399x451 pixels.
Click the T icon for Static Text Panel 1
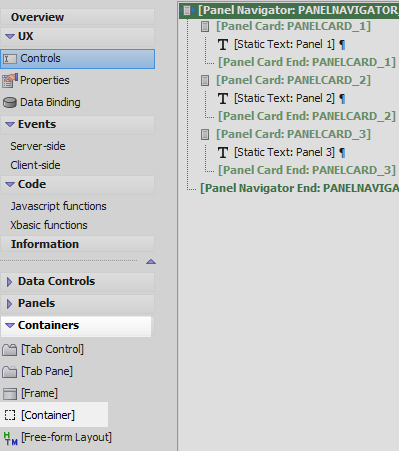pos(223,45)
